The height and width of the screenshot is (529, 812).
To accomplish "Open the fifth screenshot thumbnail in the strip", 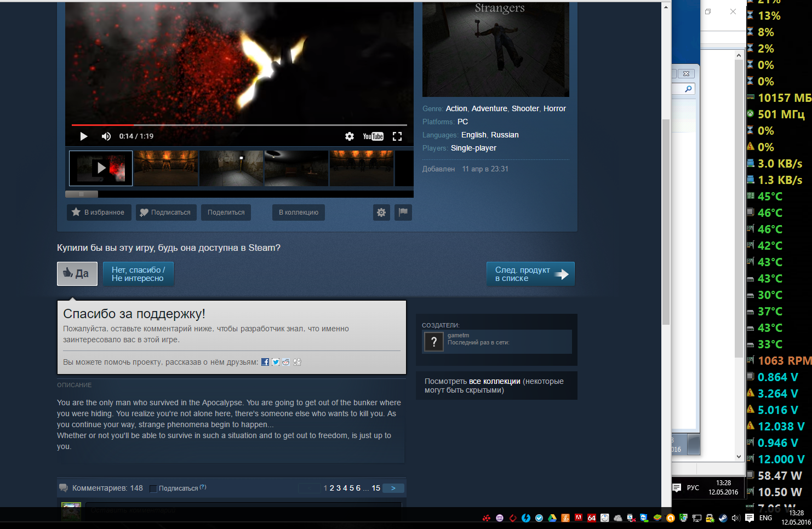I will [x=362, y=168].
